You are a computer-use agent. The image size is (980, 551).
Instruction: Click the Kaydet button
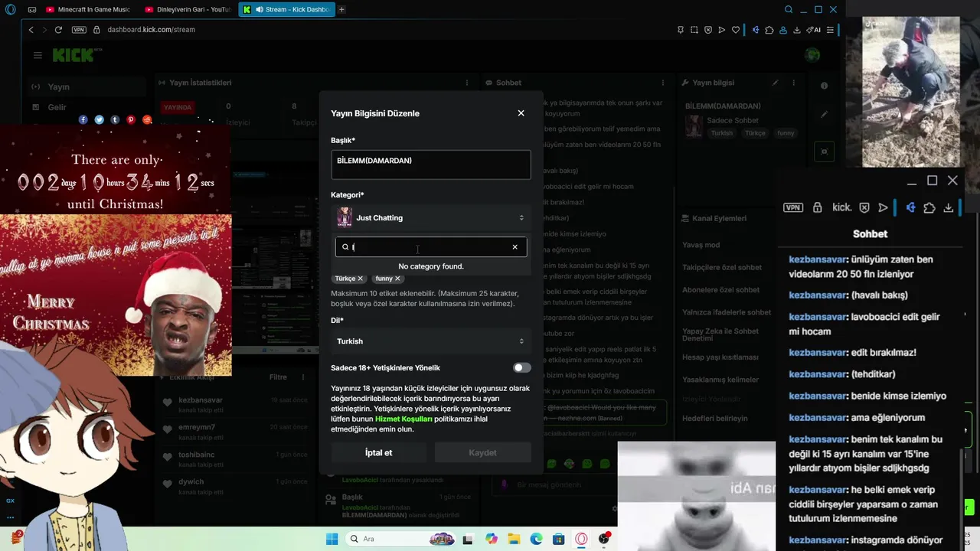482,453
